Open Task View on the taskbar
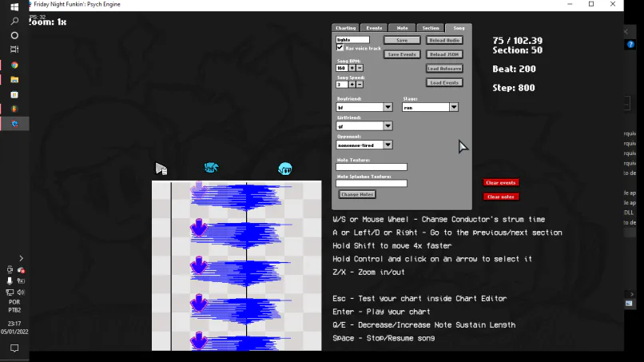Viewport: 644px width, 362px height. [x=14, y=50]
